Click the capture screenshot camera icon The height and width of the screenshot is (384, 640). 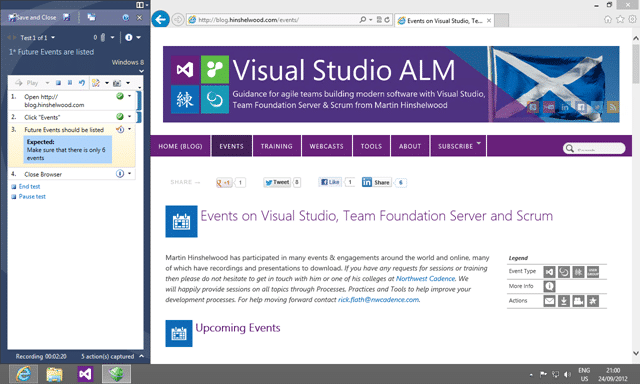(x=117, y=83)
